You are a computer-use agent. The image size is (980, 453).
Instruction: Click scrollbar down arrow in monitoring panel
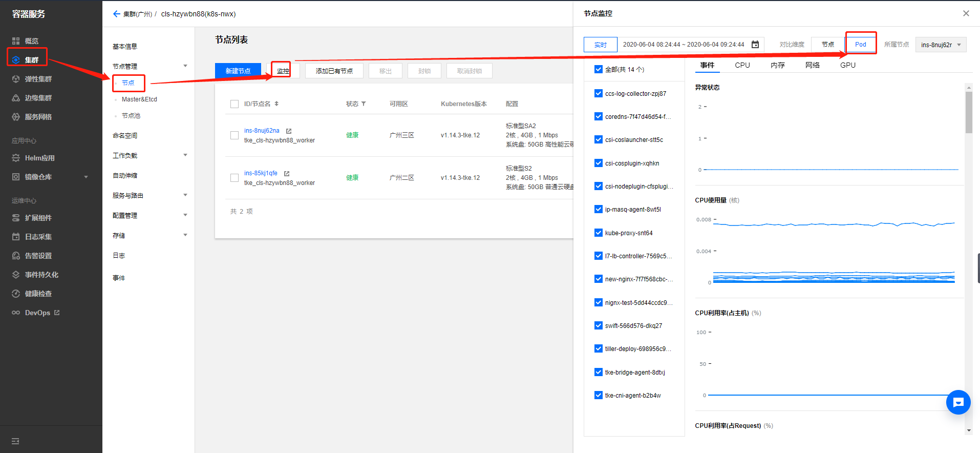tap(969, 431)
